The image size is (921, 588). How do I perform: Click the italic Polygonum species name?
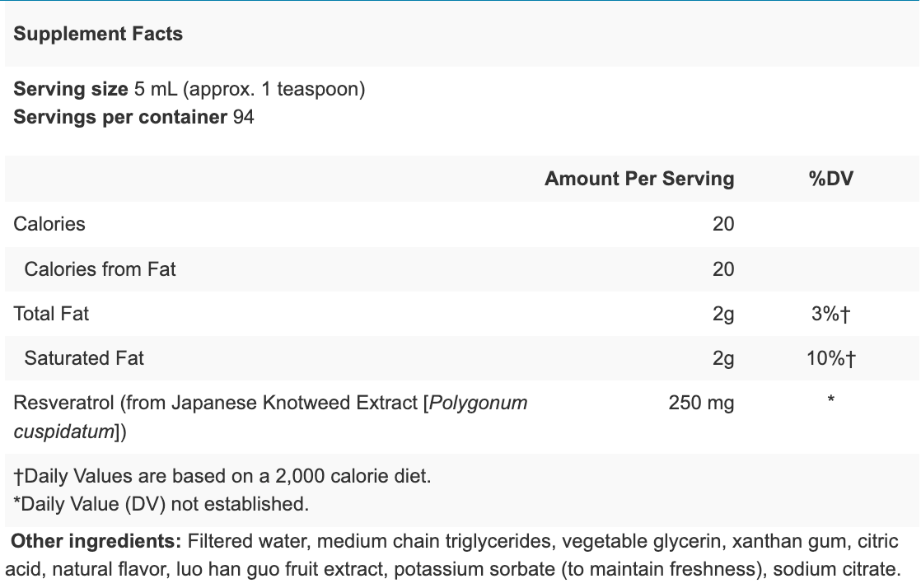click(478, 404)
